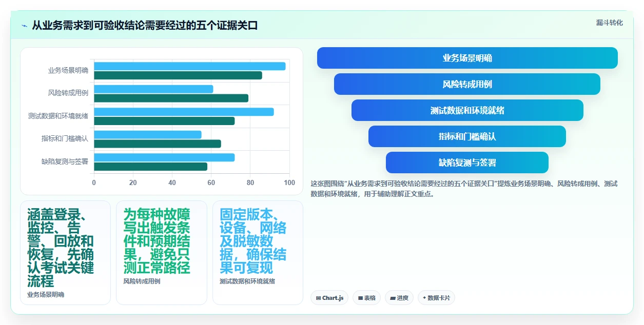Click the light blue bar for 指标和门槛确认
The image size is (644, 325).
tap(148, 135)
